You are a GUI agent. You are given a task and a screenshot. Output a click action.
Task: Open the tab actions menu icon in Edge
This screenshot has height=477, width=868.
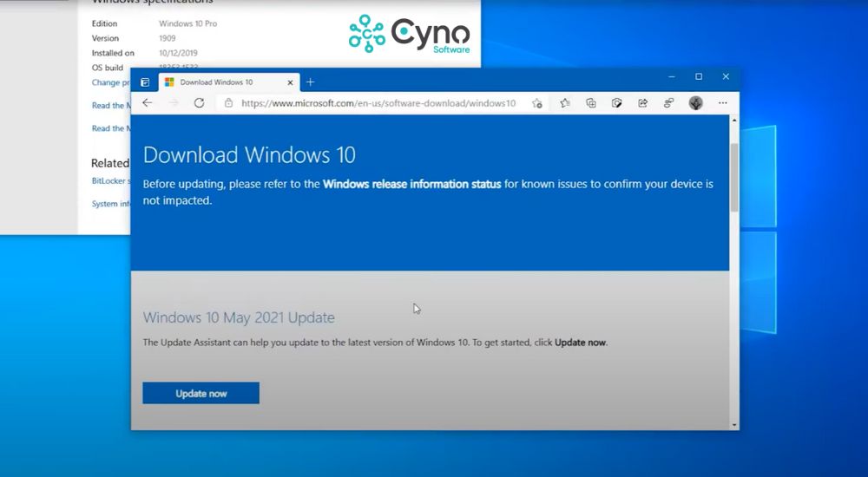(x=145, y=82)
